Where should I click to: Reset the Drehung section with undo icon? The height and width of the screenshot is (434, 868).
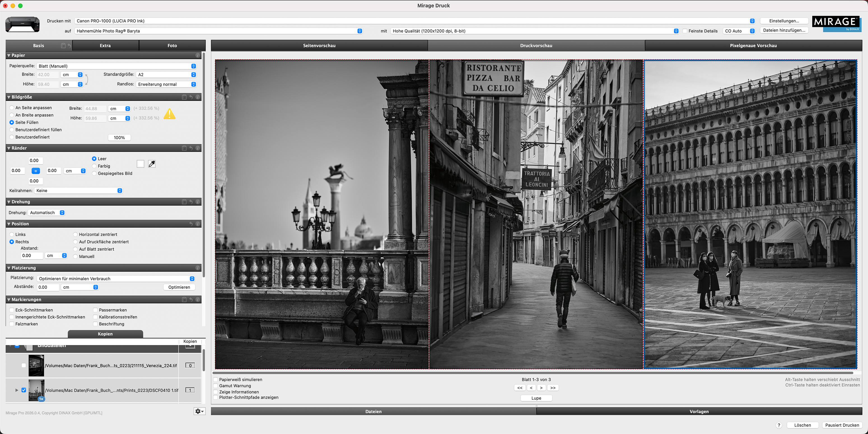[191, 202]
